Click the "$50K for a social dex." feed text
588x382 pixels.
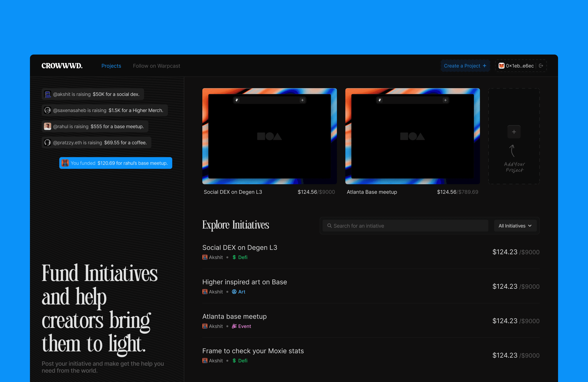point(116,94)
